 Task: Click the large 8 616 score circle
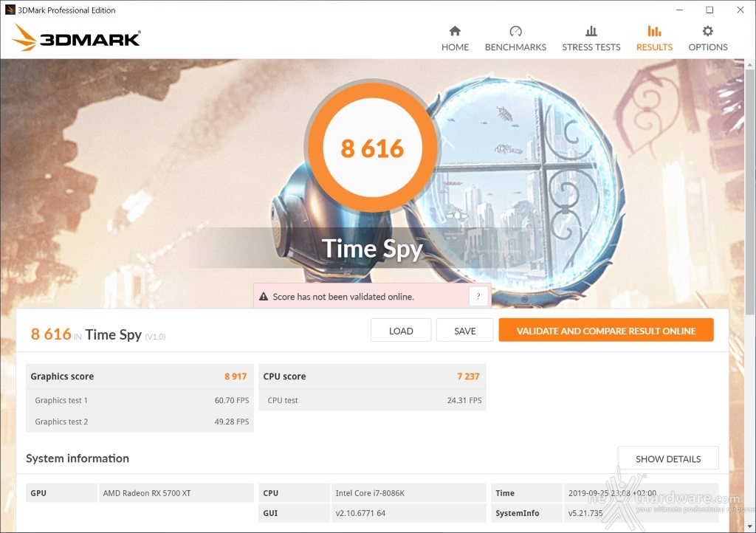(372, 148)
